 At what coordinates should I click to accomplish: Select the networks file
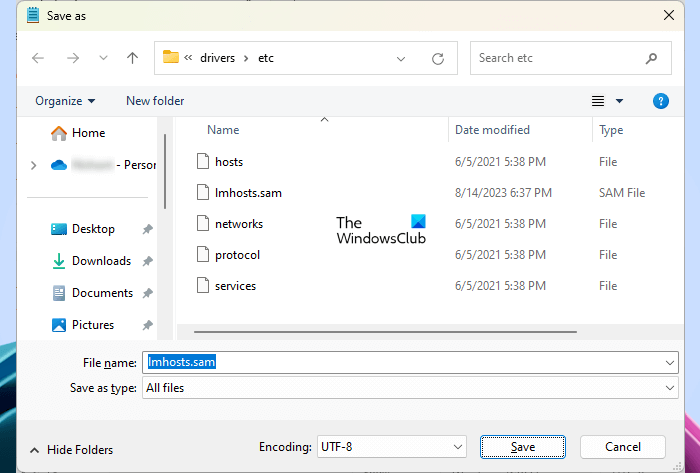click(238, 224)
